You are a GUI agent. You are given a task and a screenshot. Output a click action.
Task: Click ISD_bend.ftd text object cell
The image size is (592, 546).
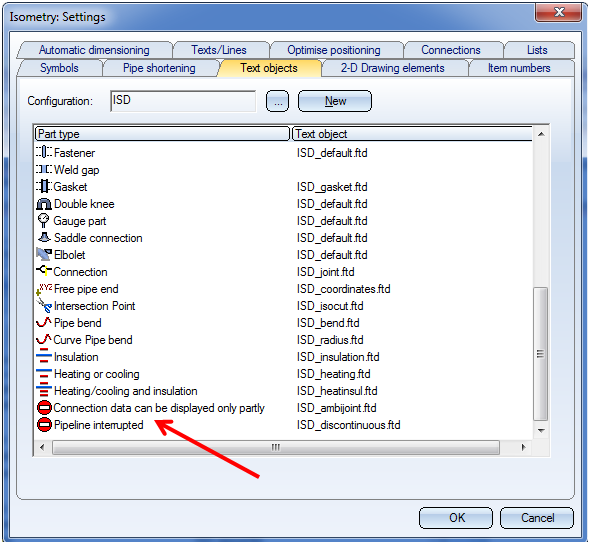328,323
